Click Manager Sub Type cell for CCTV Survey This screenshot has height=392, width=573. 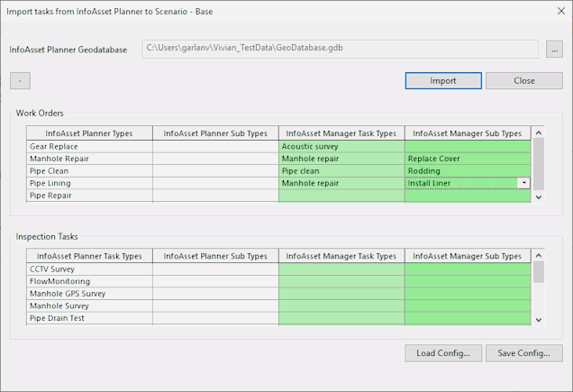click(468, 269)
